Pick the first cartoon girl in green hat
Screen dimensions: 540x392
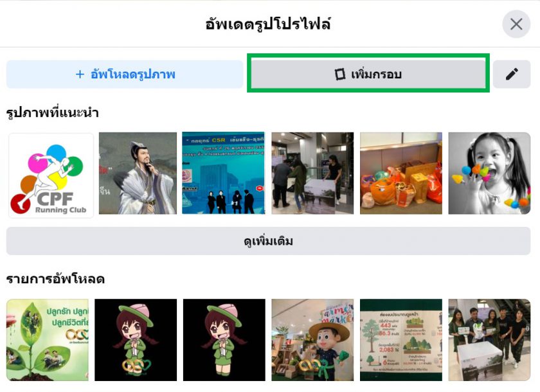pyautogui.click(x=136, y=340)
